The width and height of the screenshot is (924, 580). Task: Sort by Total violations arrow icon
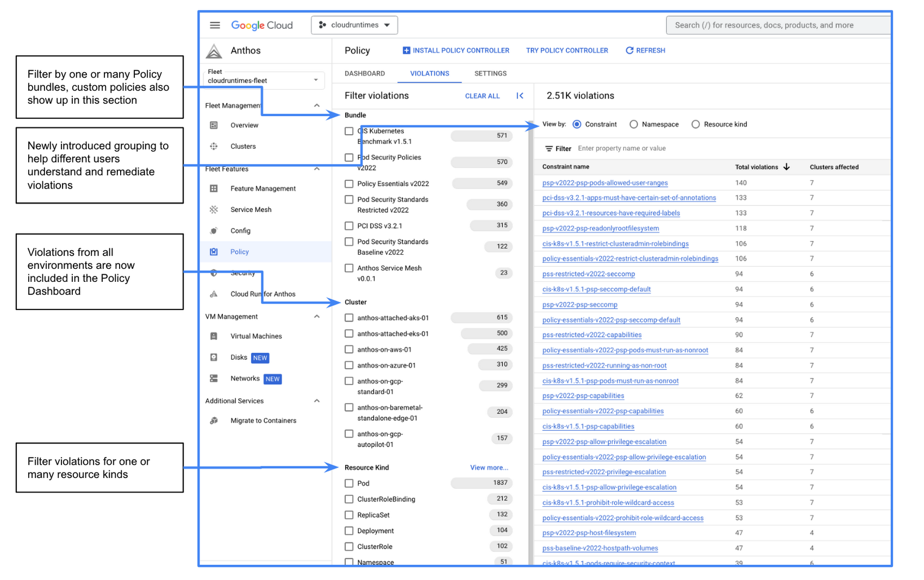pos(786,167)
